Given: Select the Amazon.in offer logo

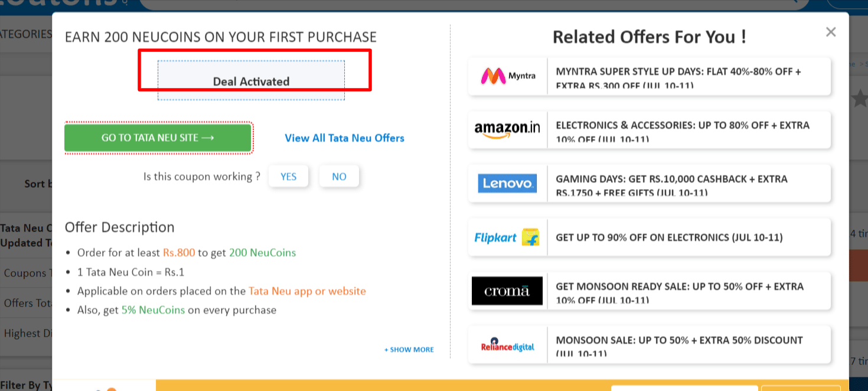Looking at the screenshot, I should pyautogui.click(x=507, y=129).
